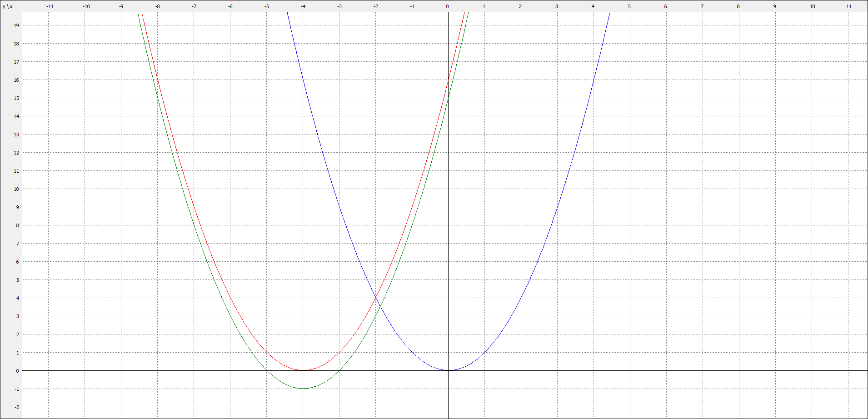The width and height of the screenshot is (868, 419).
Task: Click where green and blue curves intersect
Action: (380, 307)
